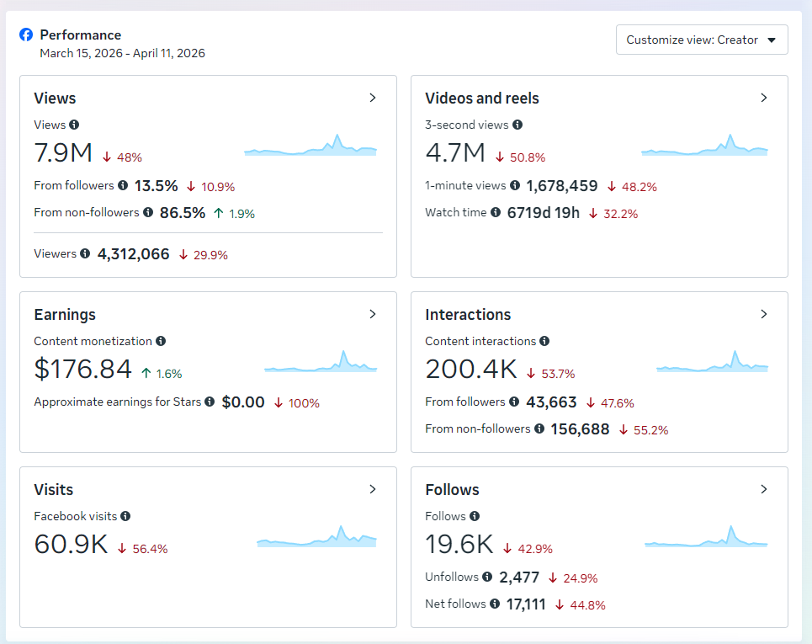
Task: Show info about Facebook visits
Action: 125,516
